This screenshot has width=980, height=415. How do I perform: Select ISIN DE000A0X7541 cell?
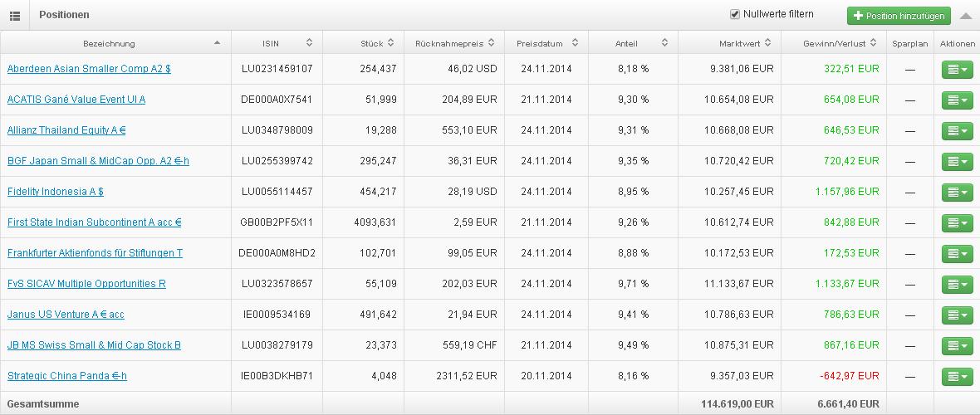277,100
